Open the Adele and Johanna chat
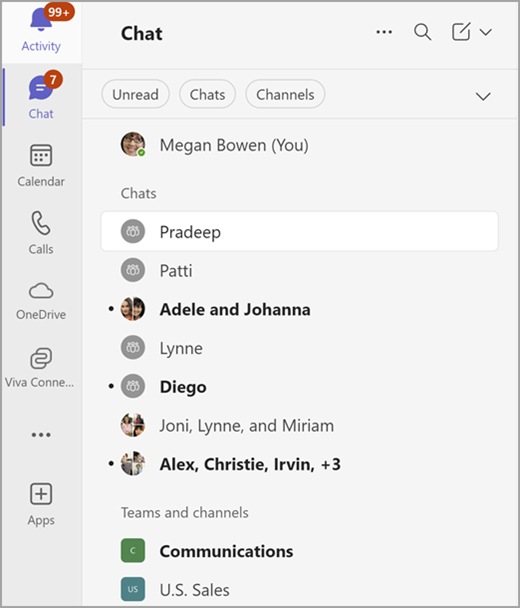Image resolution: width=520 pixels, height=608 pixels. point(299,309)
